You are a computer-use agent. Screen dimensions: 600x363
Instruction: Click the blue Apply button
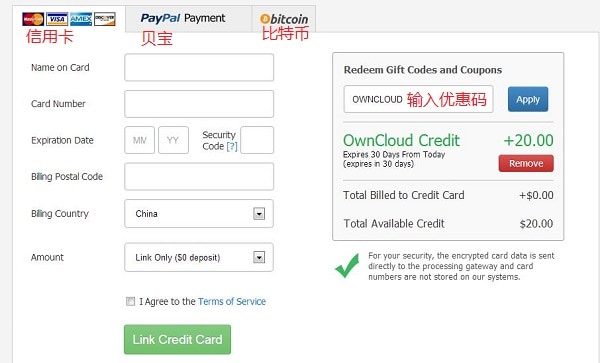coord(528,99)
